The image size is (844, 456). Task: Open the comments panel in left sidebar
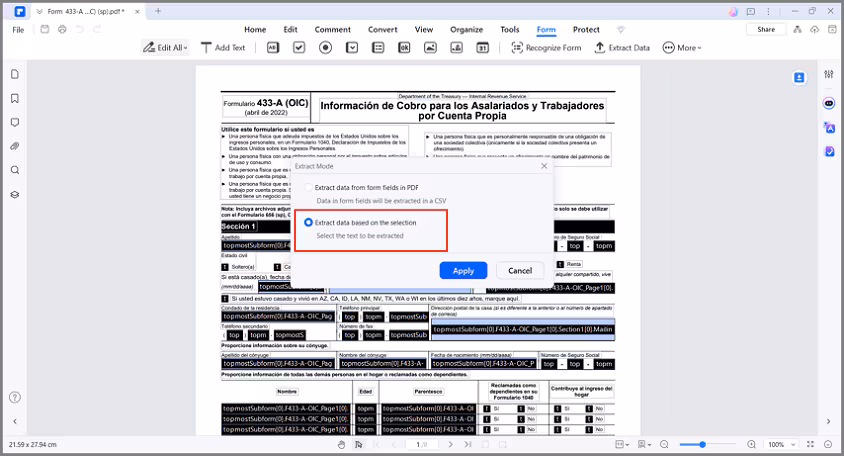pos(15,122)
